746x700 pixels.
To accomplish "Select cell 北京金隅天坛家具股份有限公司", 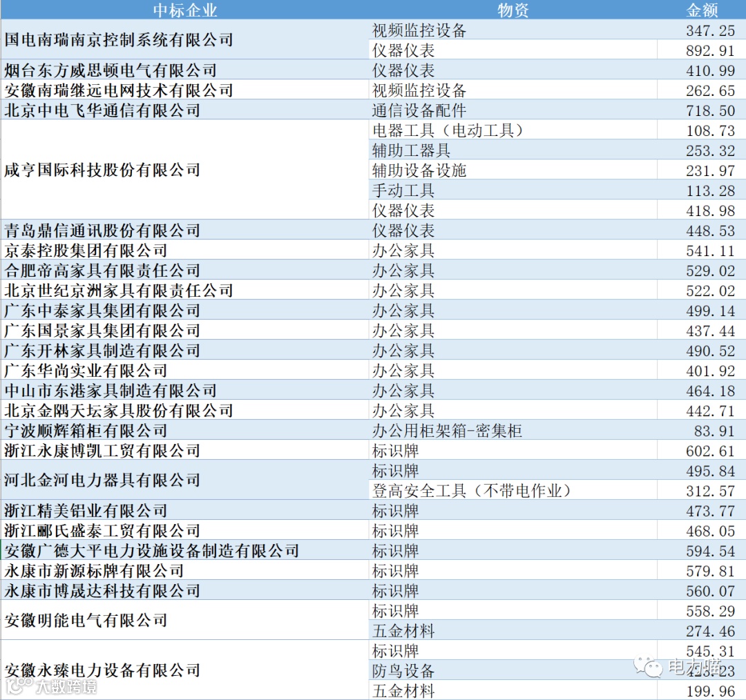I will [x=184, y=409].
